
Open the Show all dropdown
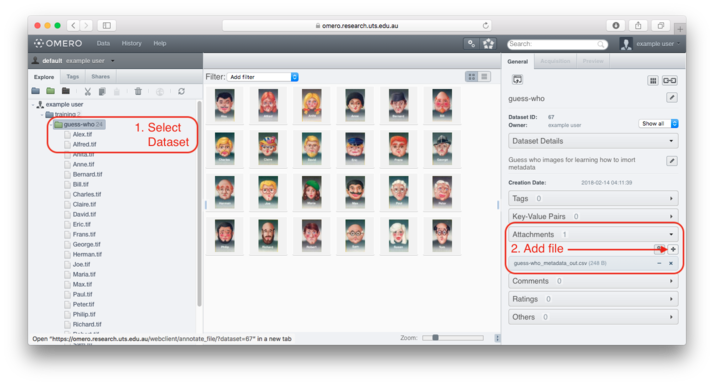click(658, 123)
